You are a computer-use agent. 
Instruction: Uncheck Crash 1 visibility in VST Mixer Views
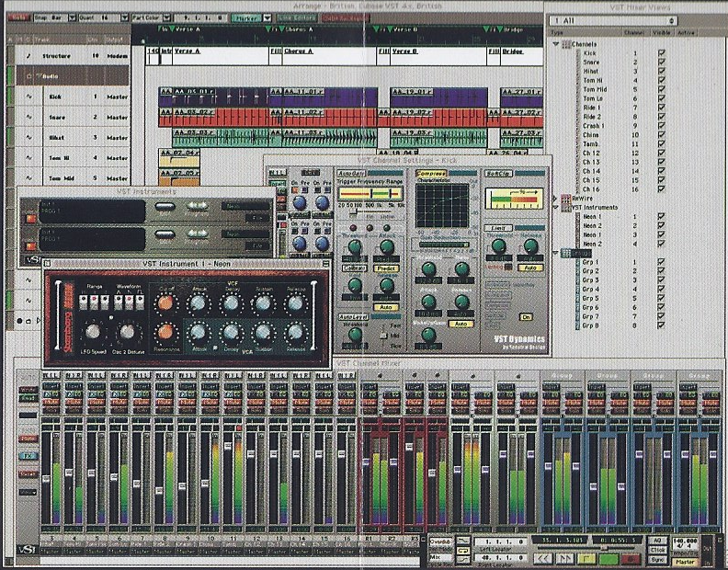click(x=661, y=125)
